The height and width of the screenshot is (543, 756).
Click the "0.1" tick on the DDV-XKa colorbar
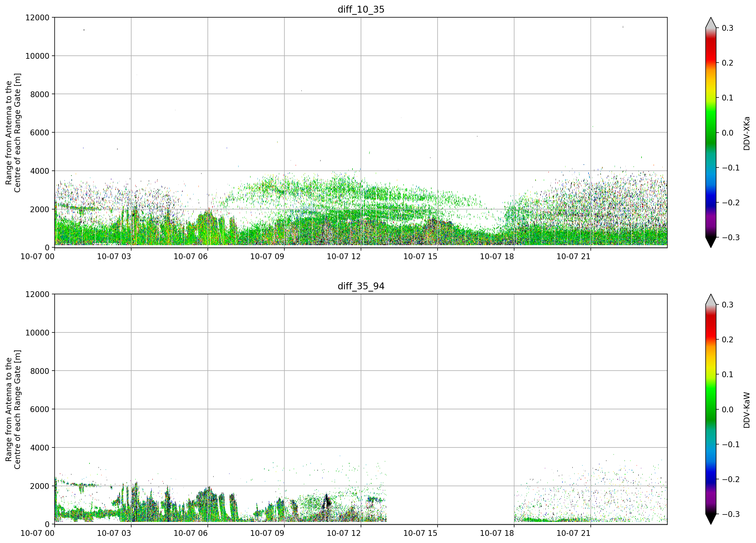point(727,98)
